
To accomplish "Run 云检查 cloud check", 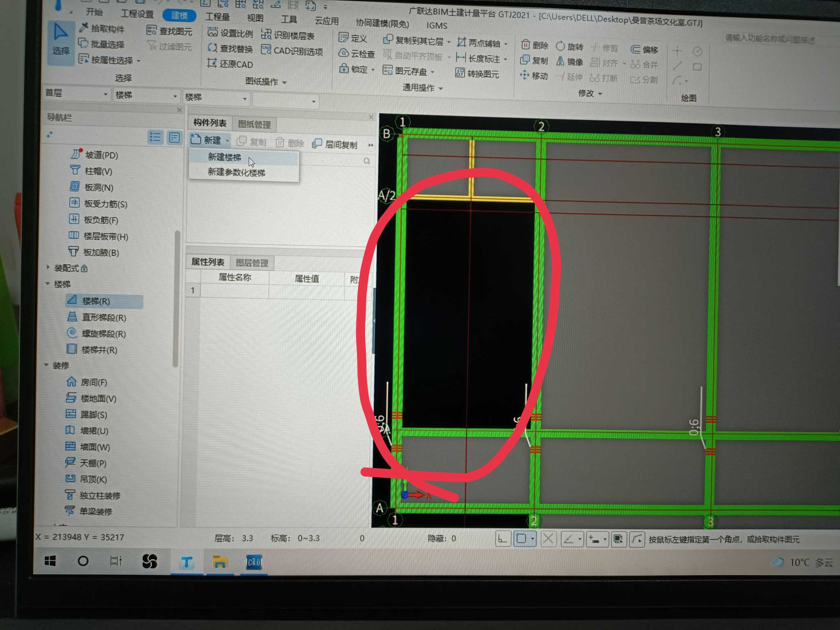I will pos(357,54).
